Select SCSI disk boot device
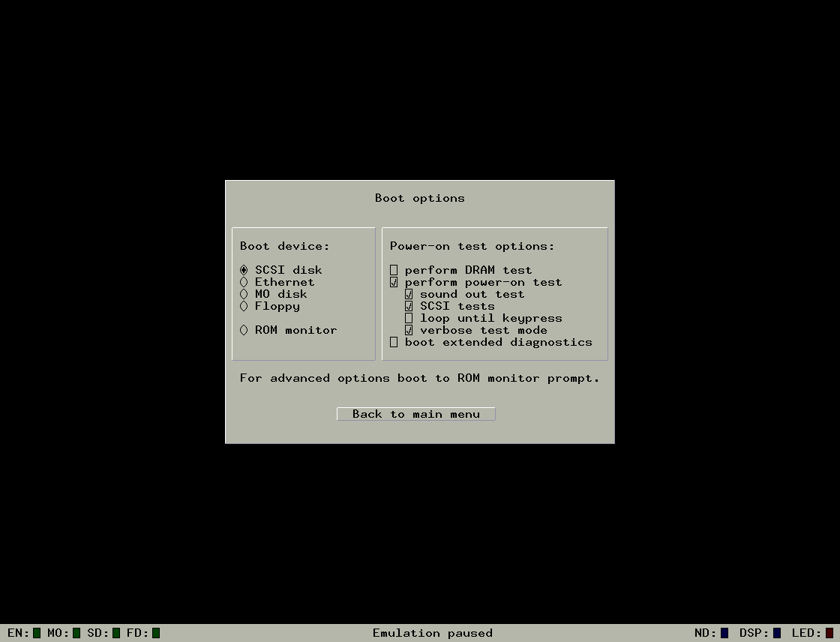 [244, 269]
